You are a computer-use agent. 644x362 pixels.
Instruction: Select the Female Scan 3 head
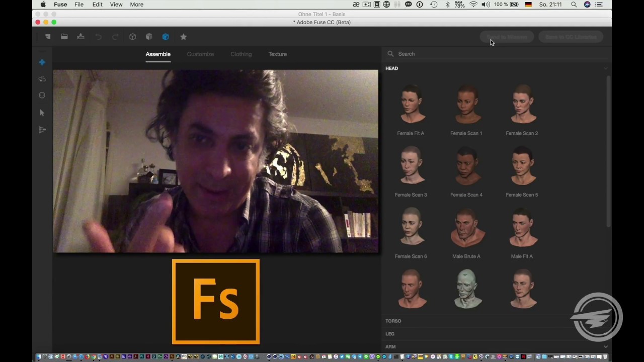pyautogui.click(x=412, y=166)
